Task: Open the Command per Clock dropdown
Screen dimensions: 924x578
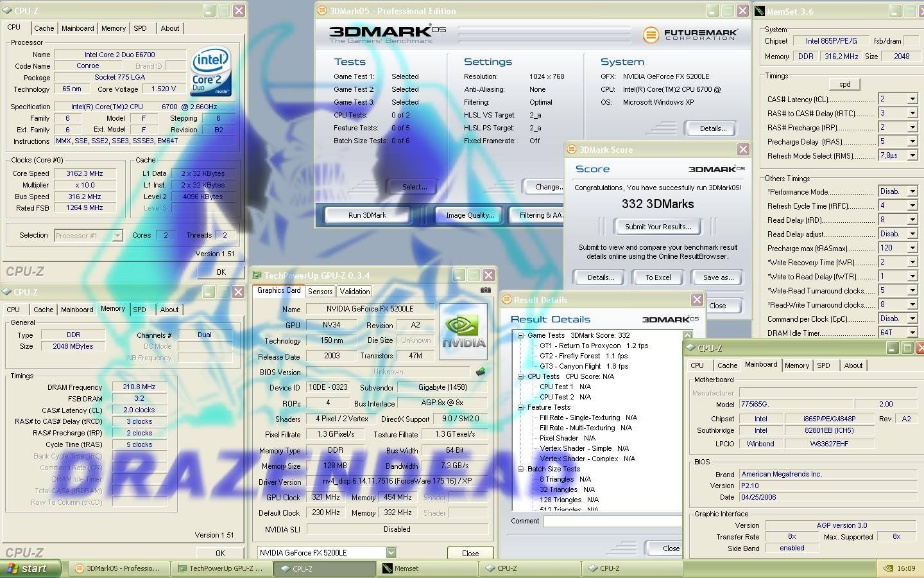Action: point(912,319)
